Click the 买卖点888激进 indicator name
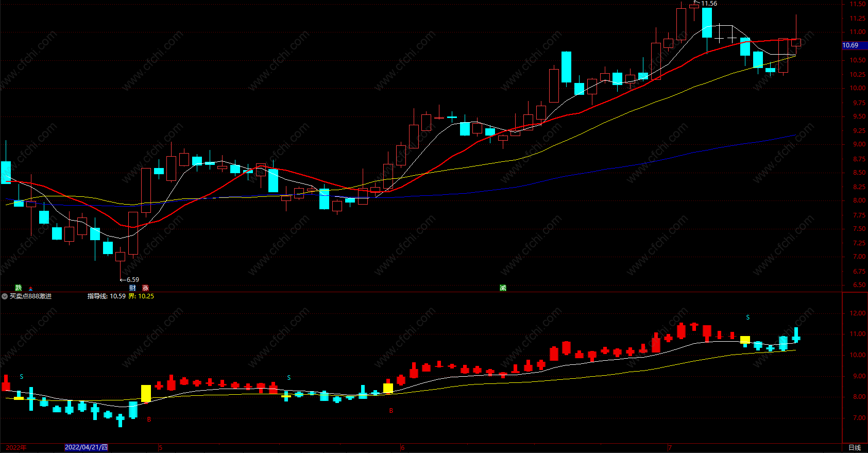The image size is (868, 453). tap(30, 296)
